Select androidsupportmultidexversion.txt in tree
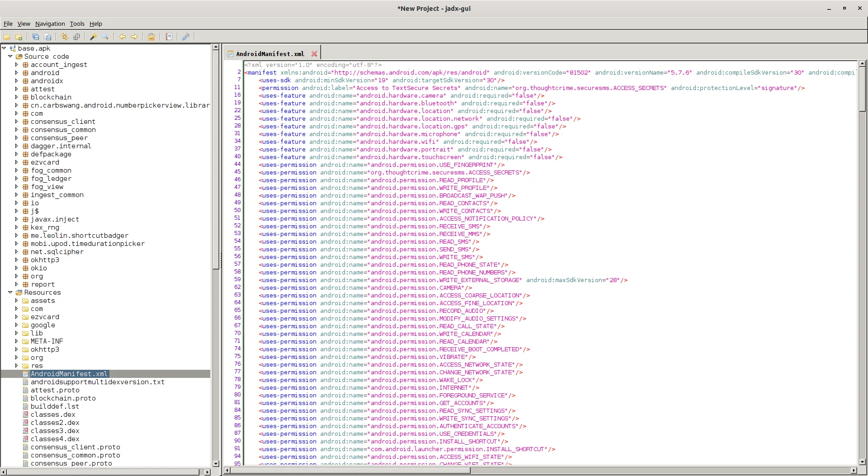Screen dimensions: 868x476 pos(98,382)
